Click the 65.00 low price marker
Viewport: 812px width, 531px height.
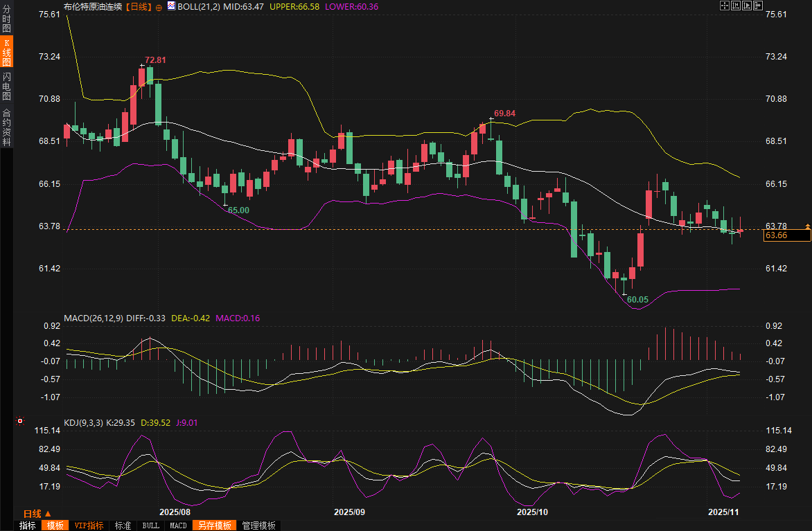tap(239, 210)
